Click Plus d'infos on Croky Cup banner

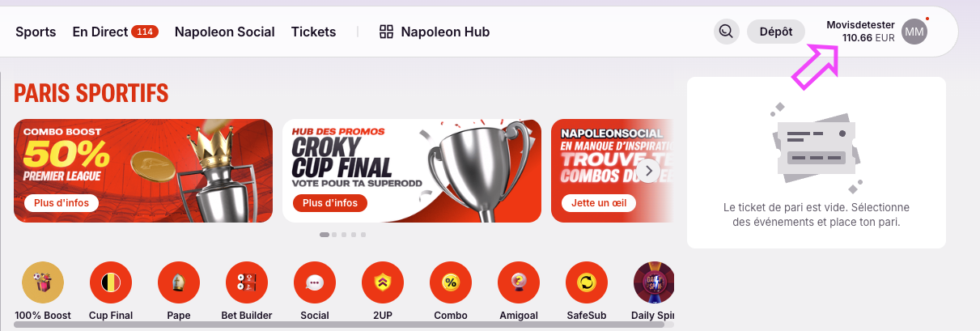(x=330, y=203)
